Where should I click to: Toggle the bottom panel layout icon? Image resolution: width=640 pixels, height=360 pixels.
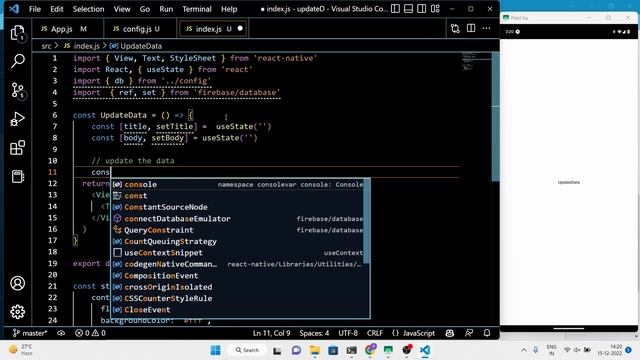click(x=408, y=9)
